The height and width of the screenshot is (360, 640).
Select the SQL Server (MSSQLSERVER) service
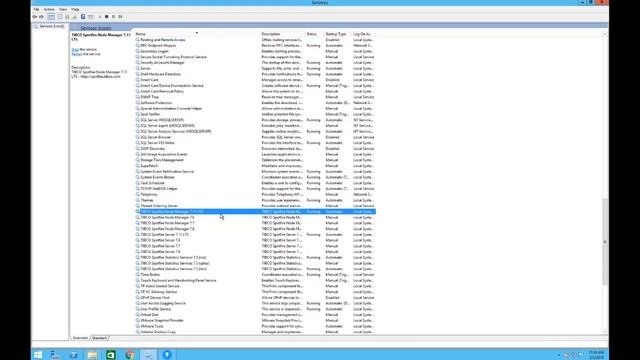[x=162, y=120]
